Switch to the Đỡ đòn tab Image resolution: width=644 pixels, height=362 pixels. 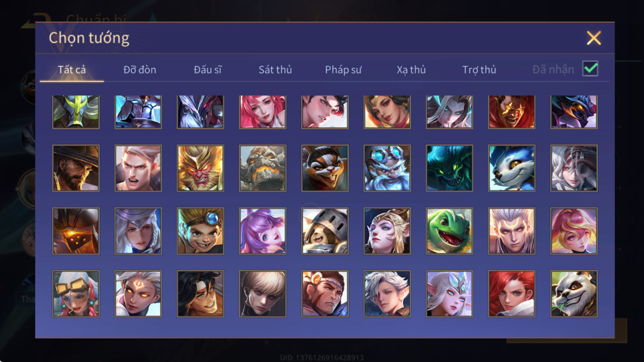[x=140, y=70]
